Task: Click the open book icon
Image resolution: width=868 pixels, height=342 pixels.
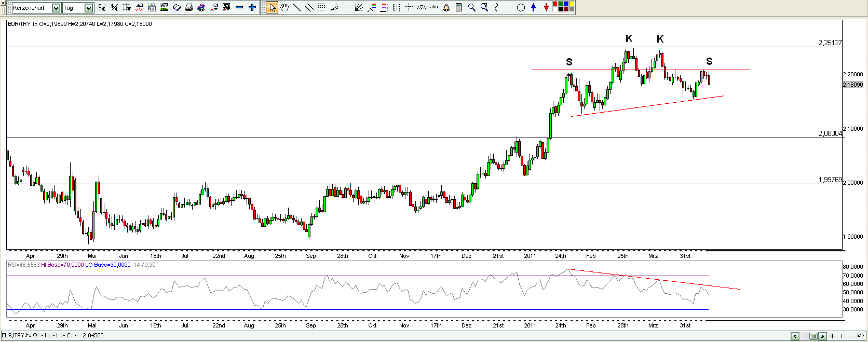Action: tap(177, 7)
